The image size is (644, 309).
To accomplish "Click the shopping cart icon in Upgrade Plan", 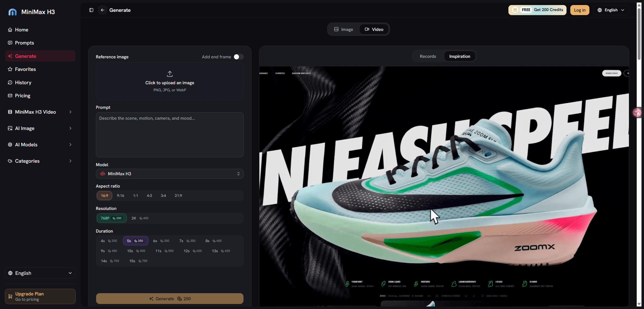I will coord(10,296).
